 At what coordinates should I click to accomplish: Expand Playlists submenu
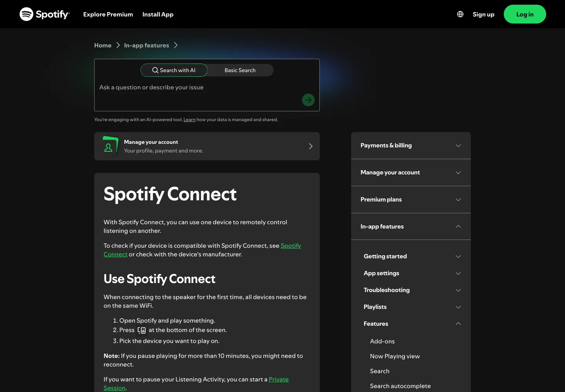click(412, 307)
